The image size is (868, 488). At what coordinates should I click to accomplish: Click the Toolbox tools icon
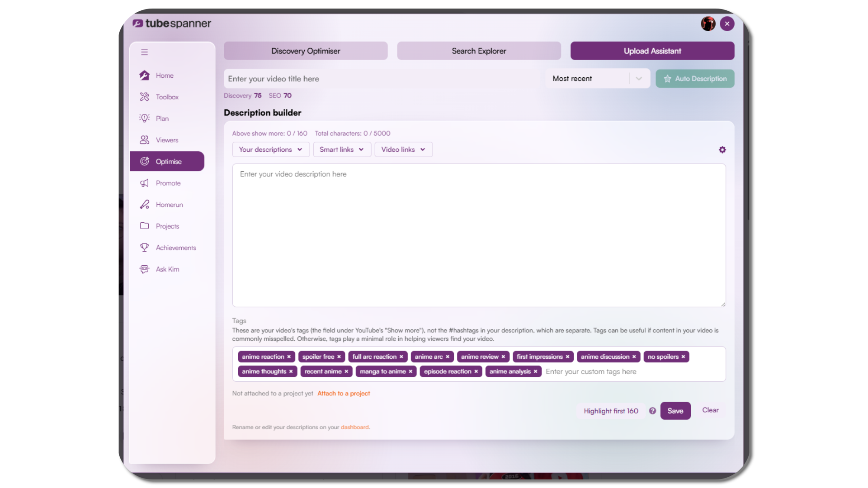(144, 97)
